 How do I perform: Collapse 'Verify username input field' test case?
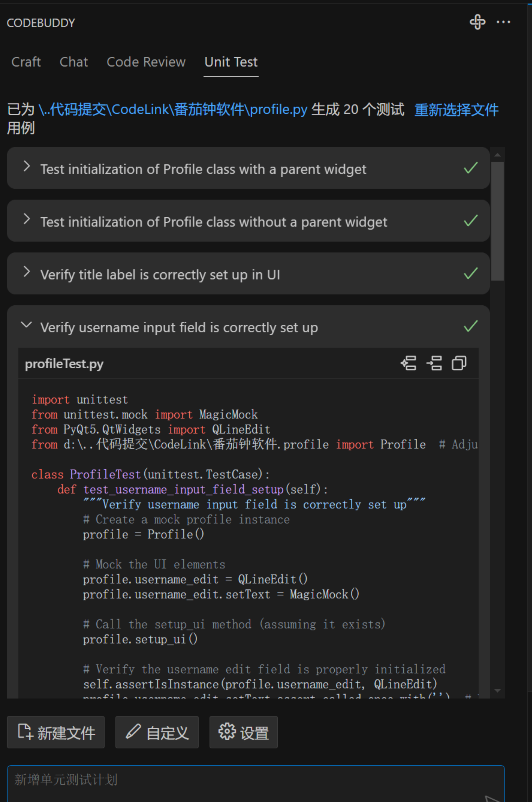[27, 325]
